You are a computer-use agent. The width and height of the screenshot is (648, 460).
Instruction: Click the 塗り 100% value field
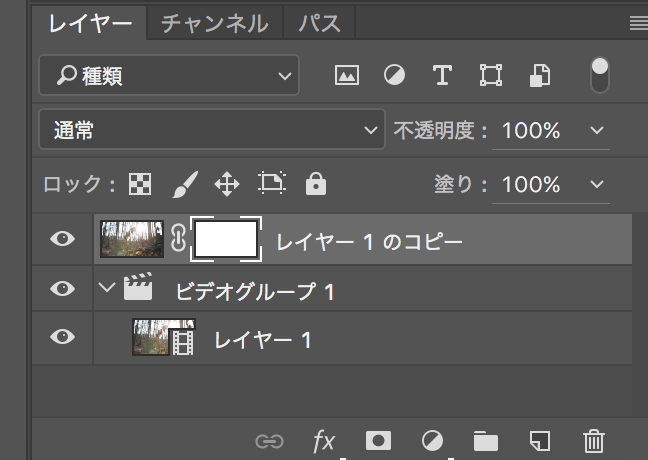tap(531, 184)
